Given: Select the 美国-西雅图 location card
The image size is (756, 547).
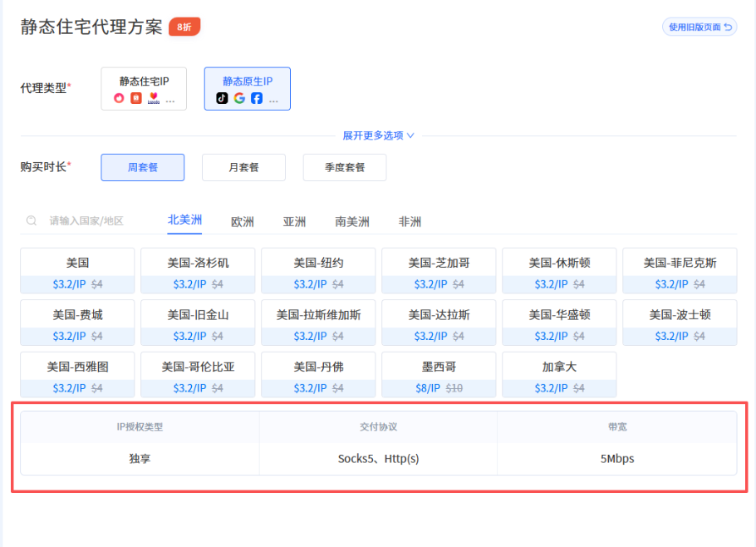Looking at the screenshot, I should 77,375.
